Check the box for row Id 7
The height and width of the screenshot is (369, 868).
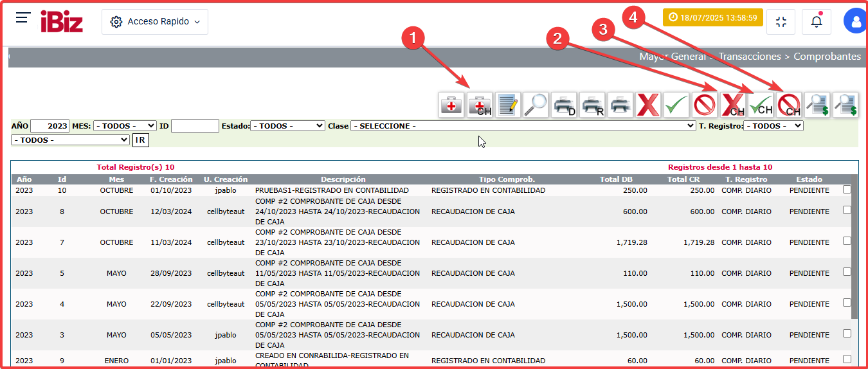[847, 241]
